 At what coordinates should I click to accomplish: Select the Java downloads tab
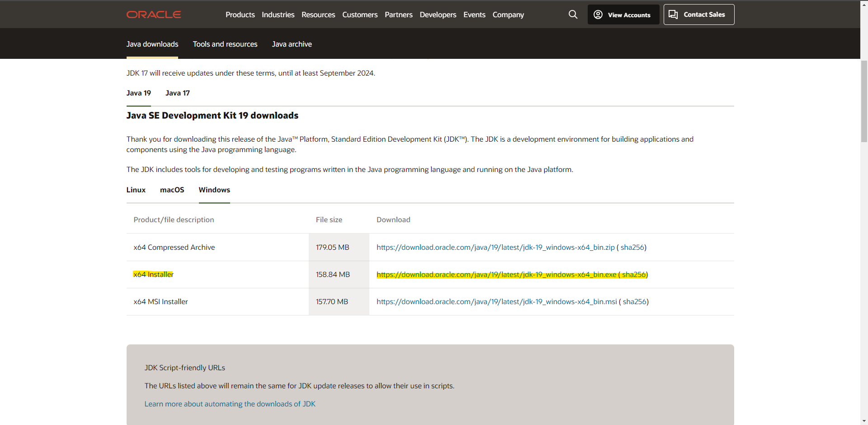(152, 44)
